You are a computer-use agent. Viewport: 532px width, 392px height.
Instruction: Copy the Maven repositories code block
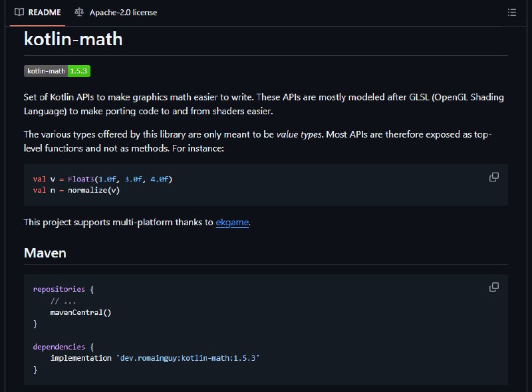[x=494, y=287]
